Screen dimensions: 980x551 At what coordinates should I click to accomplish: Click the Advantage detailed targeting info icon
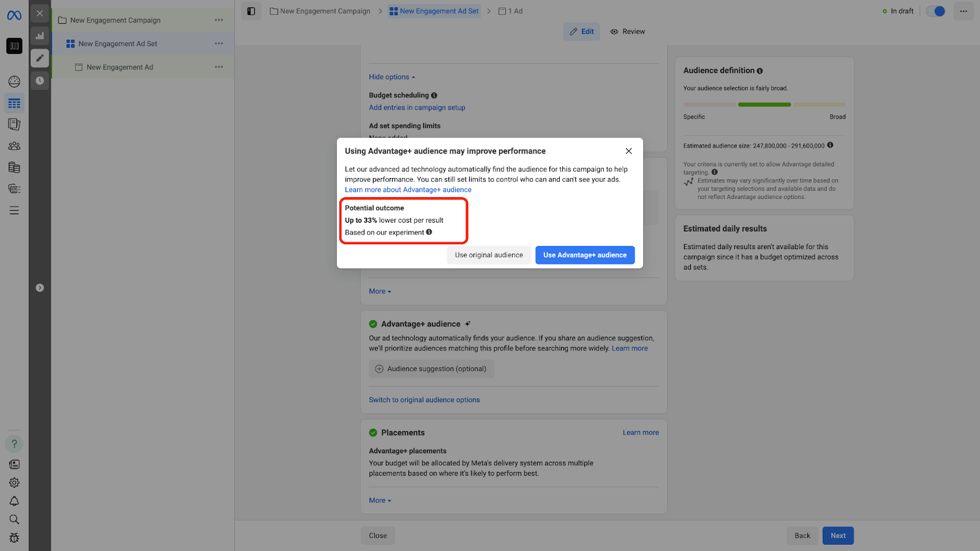[714, 172]
